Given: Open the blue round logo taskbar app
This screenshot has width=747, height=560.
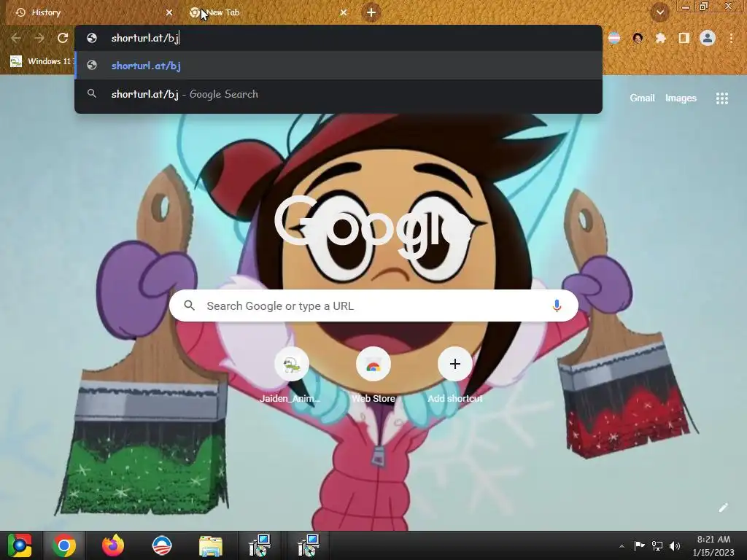Looking at the screenshot, I should point(162,545).
